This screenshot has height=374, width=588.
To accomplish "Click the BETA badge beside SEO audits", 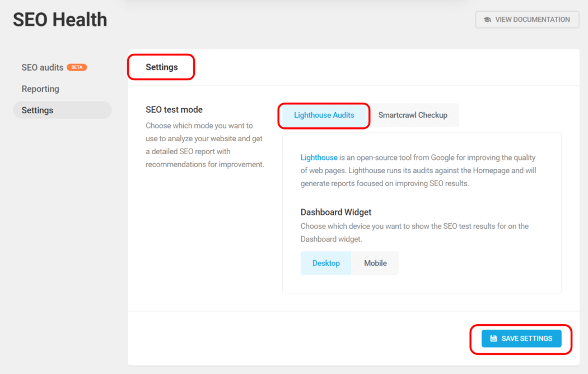I will click(x=78, y=67).
